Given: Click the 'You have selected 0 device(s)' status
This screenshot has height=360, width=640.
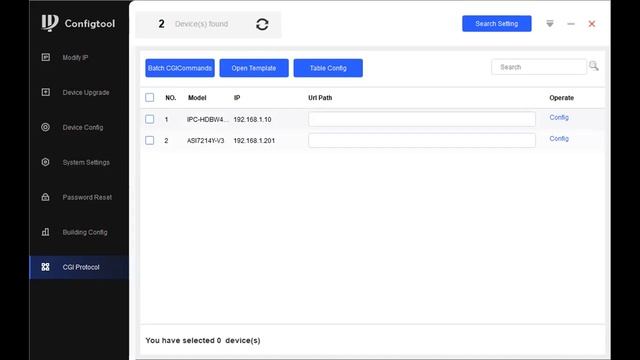Looking at the screenshot, I should [x=203, y=340].
